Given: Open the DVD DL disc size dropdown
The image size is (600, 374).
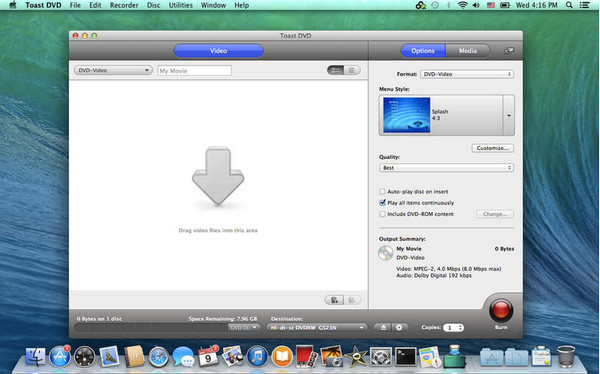Looking at the screenshot, I should [x=244, y=328].
